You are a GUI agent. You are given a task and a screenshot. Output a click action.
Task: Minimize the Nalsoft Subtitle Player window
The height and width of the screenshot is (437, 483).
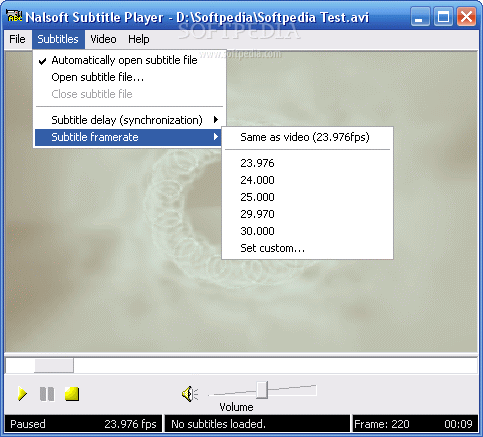click(x=420, y=16)
